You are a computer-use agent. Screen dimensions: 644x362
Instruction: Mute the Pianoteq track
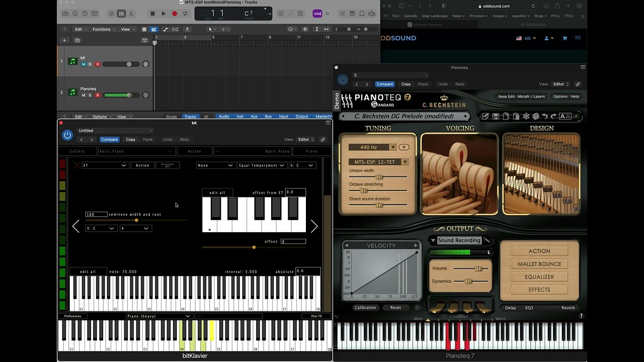click(x=84, y=95)
